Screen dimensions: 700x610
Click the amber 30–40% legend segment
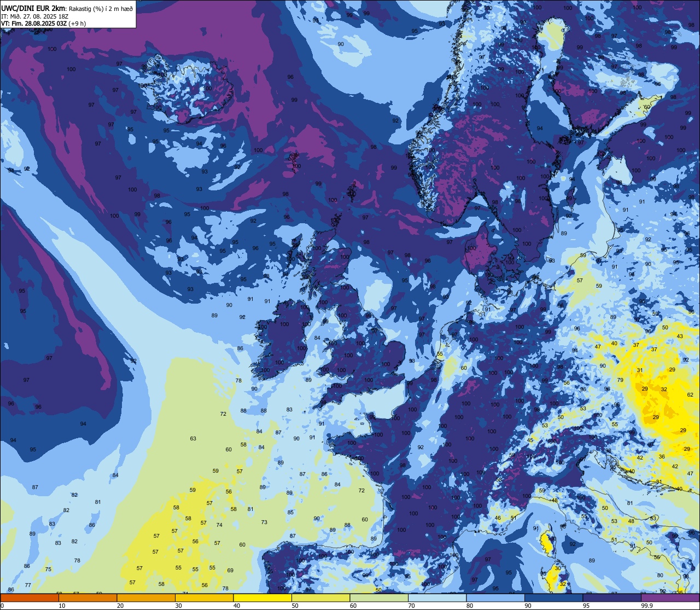click(204, 598)
